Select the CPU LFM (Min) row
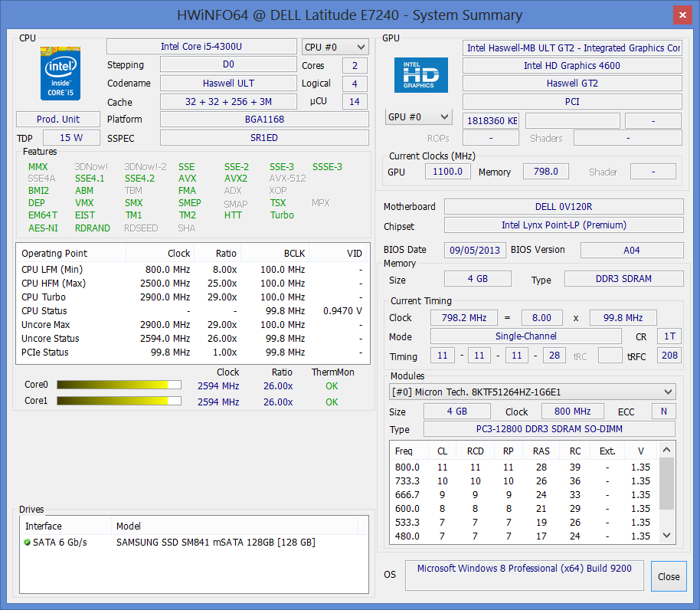Screen dimensions: 700x610 [x=192, y=269]
